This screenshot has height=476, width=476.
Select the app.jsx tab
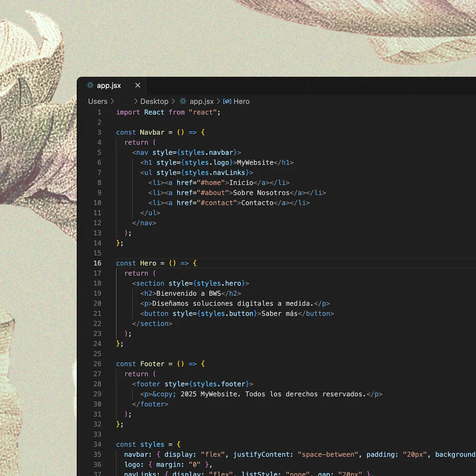pos(112,86)
